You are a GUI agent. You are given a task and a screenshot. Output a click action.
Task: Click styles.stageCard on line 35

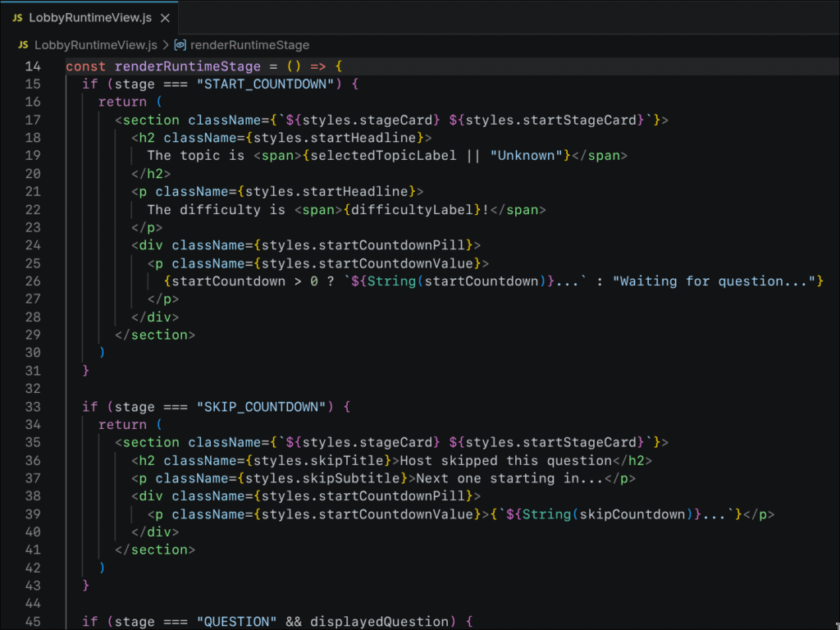coord(367,442)
